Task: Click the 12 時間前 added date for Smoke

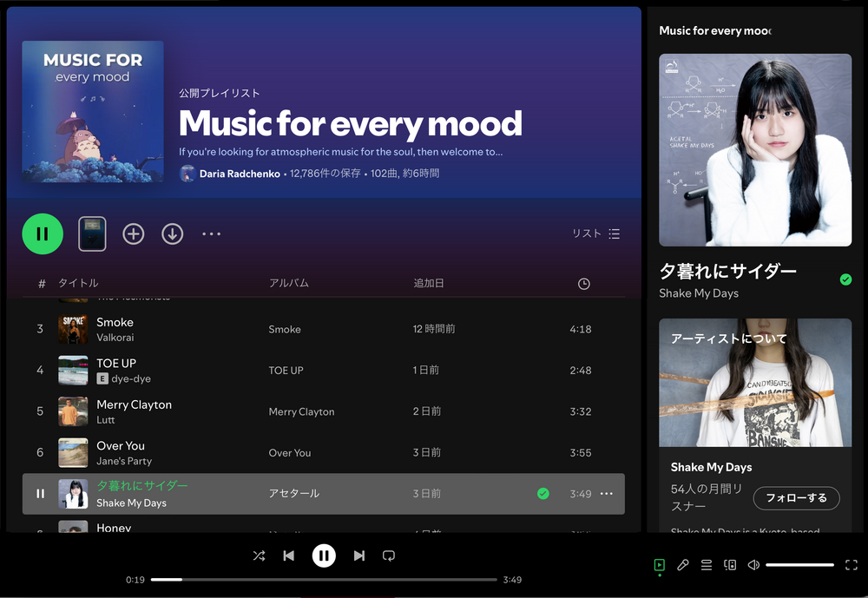Action: [434, 329]
